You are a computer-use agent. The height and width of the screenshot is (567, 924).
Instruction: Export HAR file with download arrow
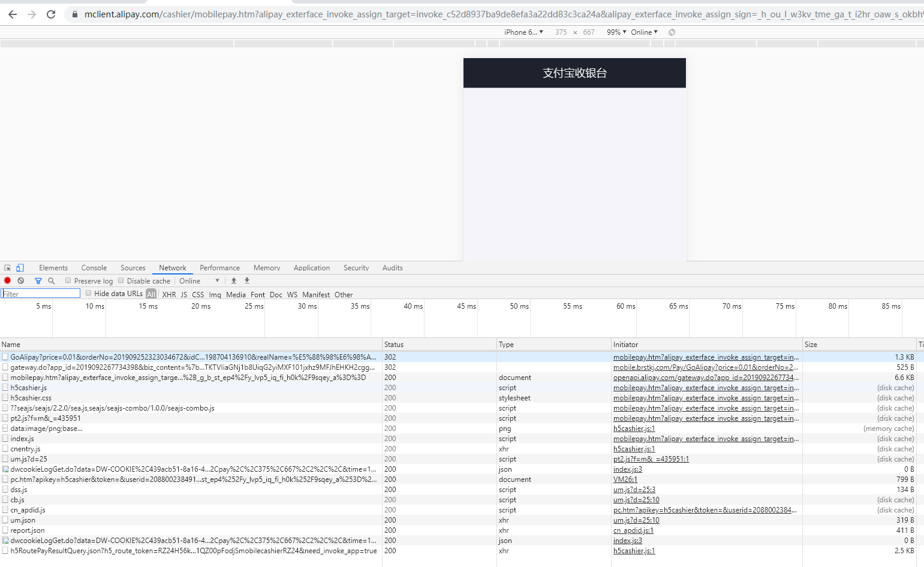[x=247, y=281]
